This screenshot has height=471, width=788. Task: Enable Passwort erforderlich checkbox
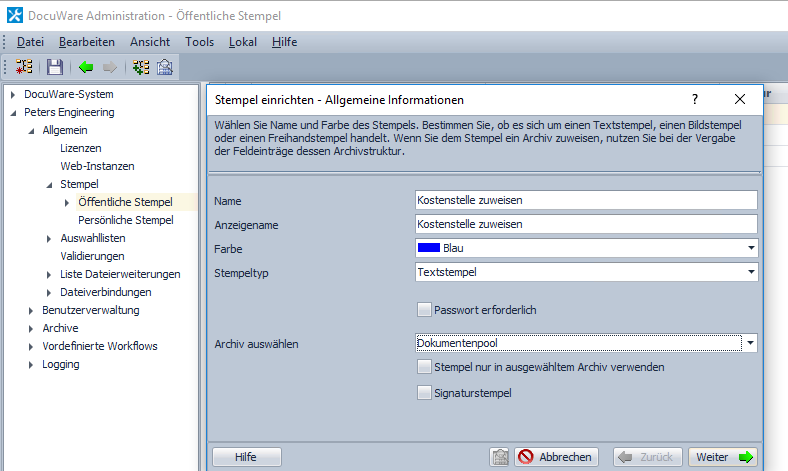pos(425,310)
